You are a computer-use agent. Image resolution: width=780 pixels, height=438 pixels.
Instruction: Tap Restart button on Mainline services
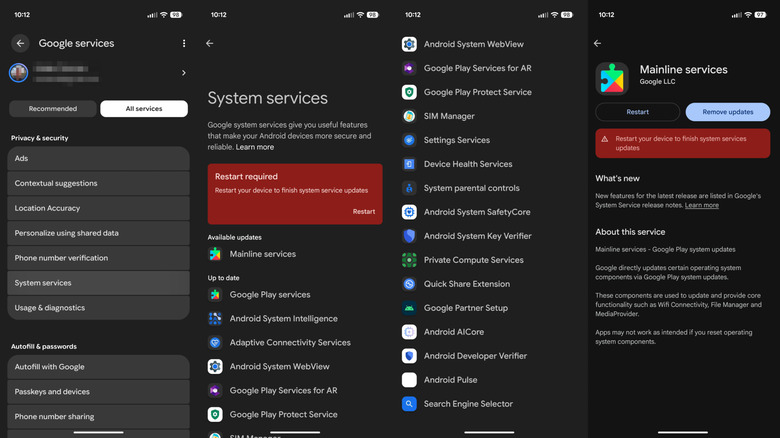[638, 112]
